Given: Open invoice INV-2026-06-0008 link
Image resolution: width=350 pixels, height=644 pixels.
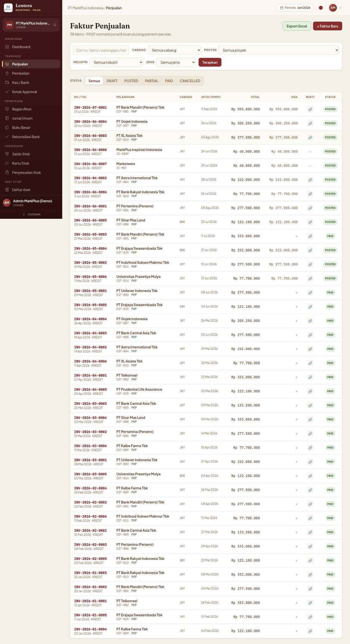Looking at the screenshot, I should point(90,150).
